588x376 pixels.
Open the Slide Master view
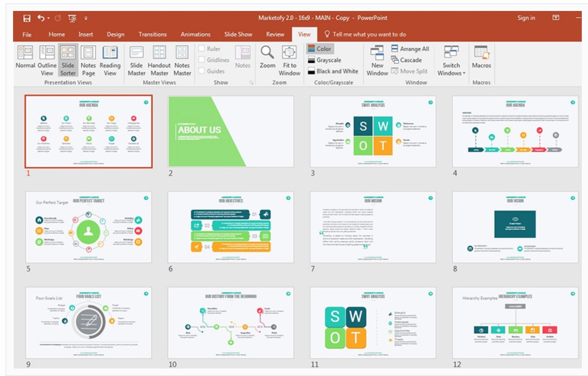(136, 61)
